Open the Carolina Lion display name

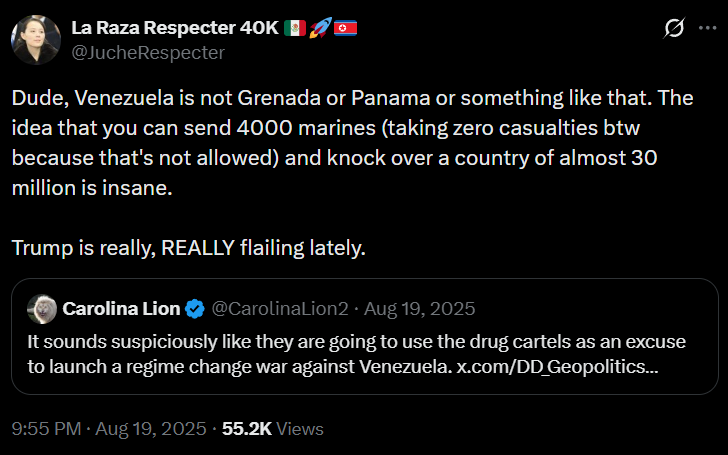[121, 308]
